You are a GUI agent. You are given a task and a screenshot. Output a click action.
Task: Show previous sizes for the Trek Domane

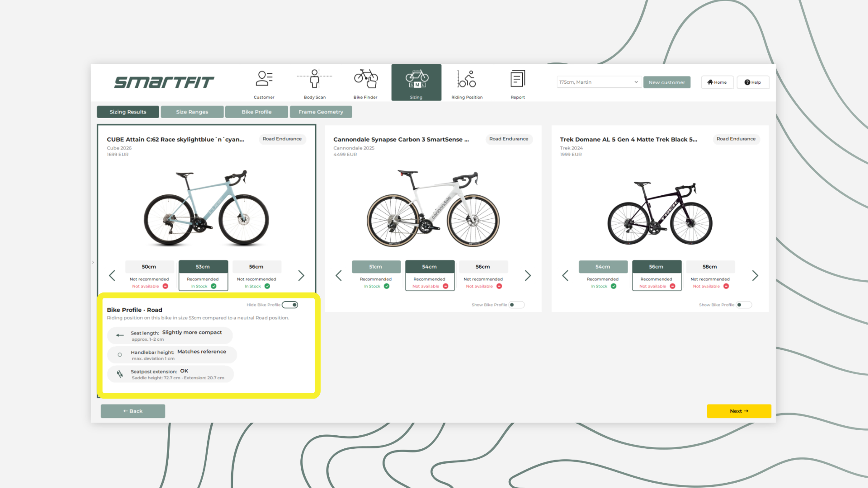tap(565, 275)
